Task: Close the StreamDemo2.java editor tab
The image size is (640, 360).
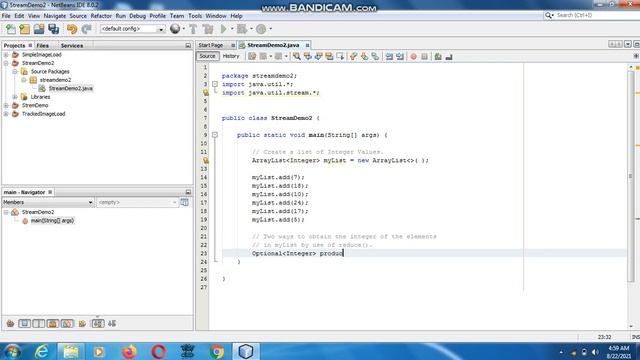Action: [x=307, y=45]
